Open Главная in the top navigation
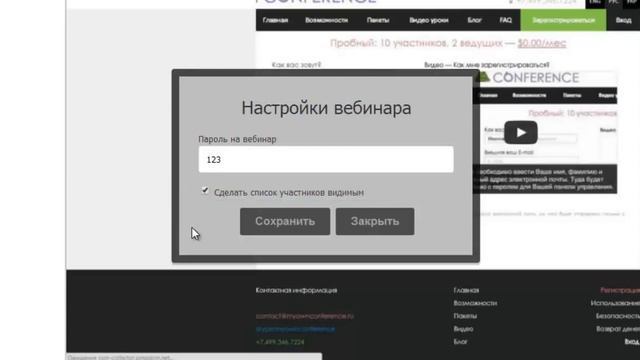This screenshot has height=360, width=640. 275,20
